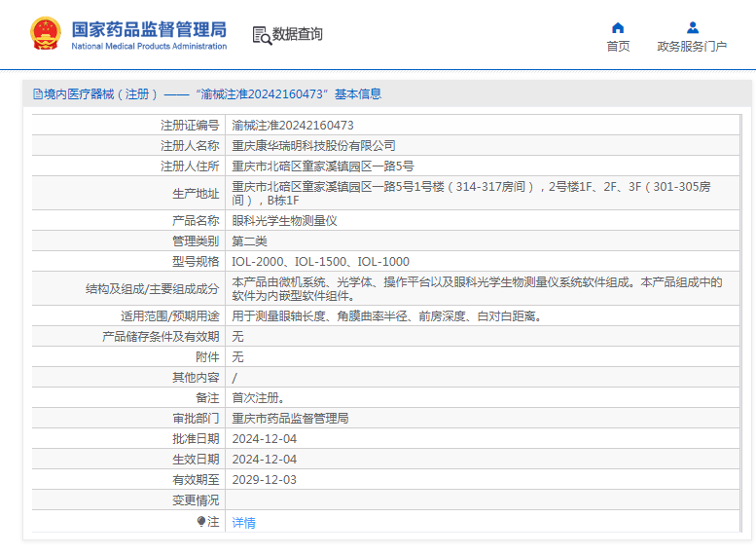Click the 备注 row label
This screenshot has width=756, height=555.
pyautogui.click(x=207, y=398)
